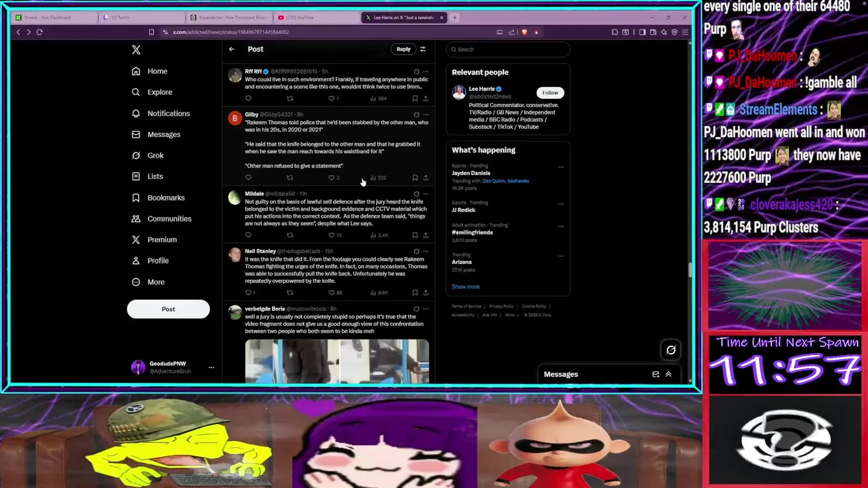Viewport: 868px width, 488px height.
Task: Bookmark Neil Stanley's comment
Action: (x=415, y=293)
